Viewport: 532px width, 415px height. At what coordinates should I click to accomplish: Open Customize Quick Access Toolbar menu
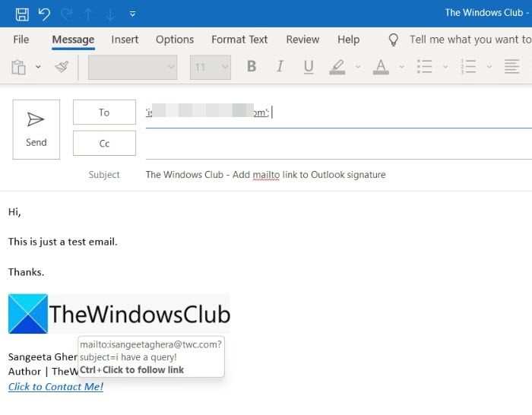click(133, 14)
